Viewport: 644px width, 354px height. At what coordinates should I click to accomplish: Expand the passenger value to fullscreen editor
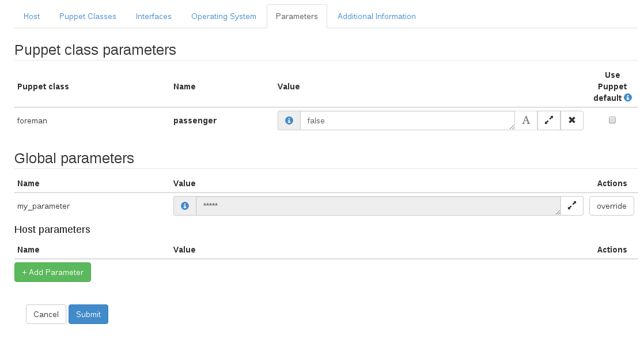pos(549,120)
